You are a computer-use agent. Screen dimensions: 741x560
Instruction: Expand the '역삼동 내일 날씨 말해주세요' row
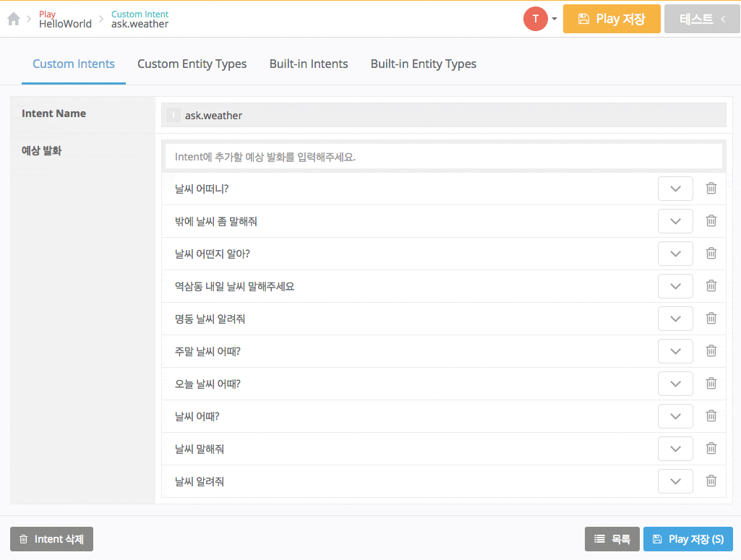coord(675,286)
